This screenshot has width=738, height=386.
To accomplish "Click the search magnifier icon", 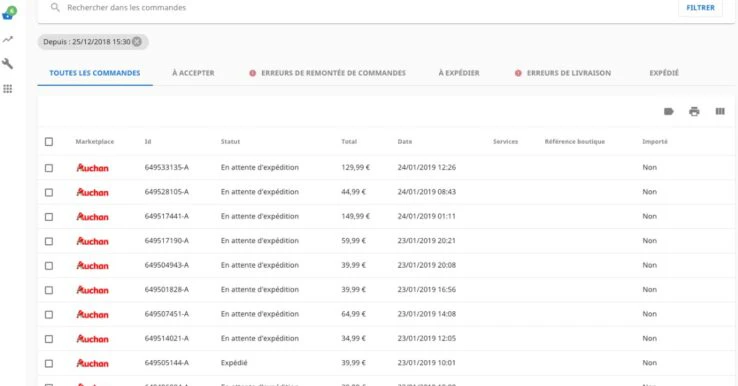I will (55, 8).
